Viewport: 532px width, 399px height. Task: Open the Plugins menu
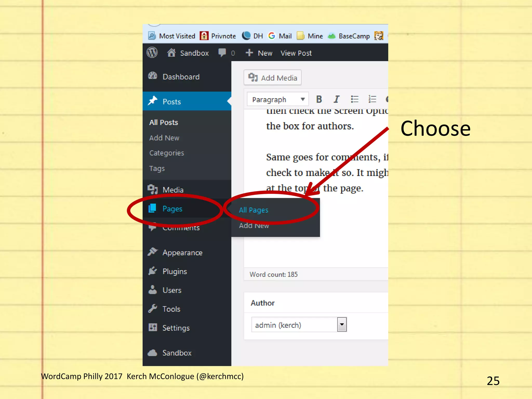pos(175,271)
